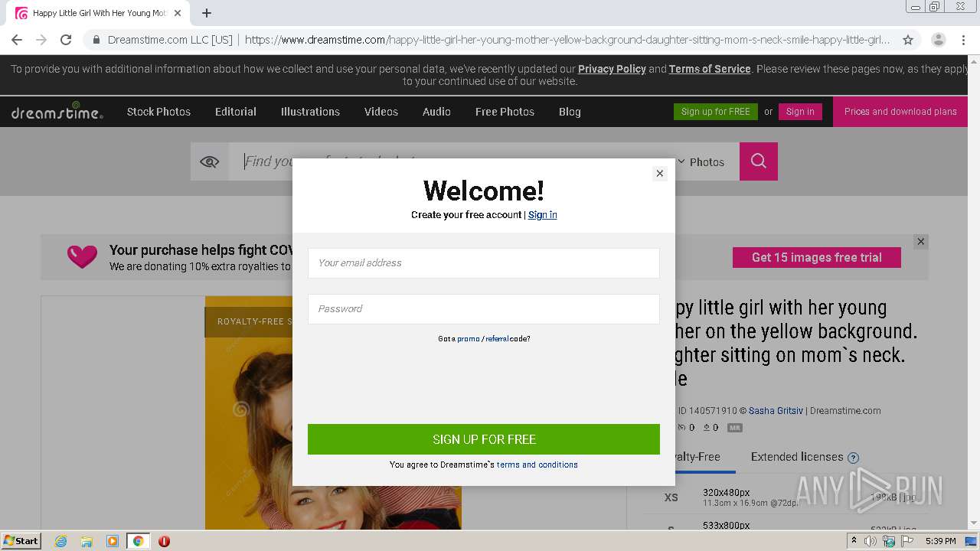Open terms and conditions link
The width and height of the screenshot is (980, 551).
537,465
